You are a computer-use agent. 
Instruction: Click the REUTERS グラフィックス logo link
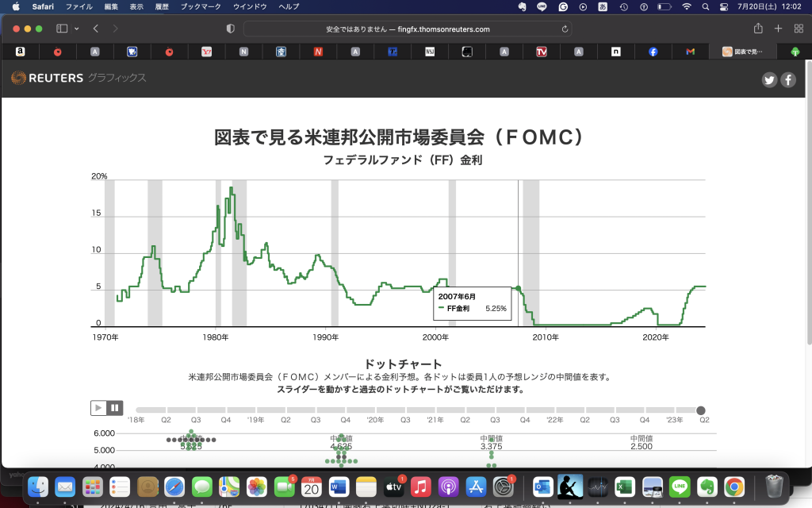tap(79, 78)
